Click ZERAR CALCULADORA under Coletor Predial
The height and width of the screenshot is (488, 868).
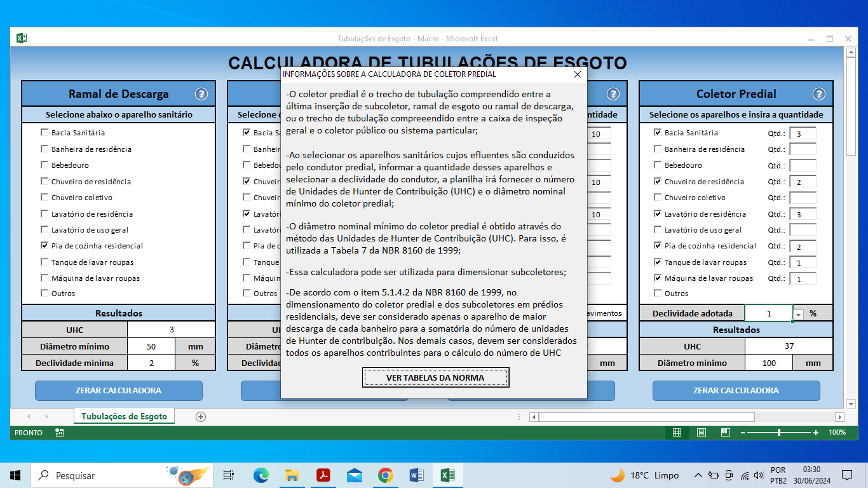pos(736,391)
